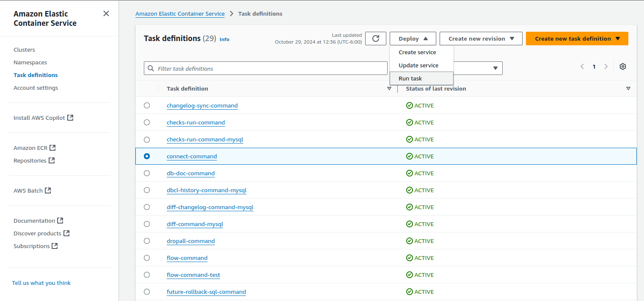Image resolution: width=644 pixels, height=301 pixels.
Task: Select the flow-command-test radio button
Action: point(147,275)
